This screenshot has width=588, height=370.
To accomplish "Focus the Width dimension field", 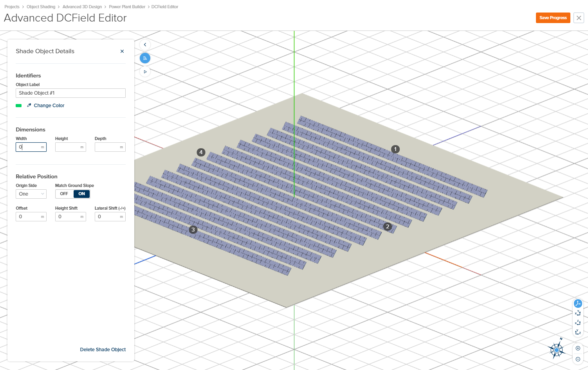I will [x=31, y=147].
